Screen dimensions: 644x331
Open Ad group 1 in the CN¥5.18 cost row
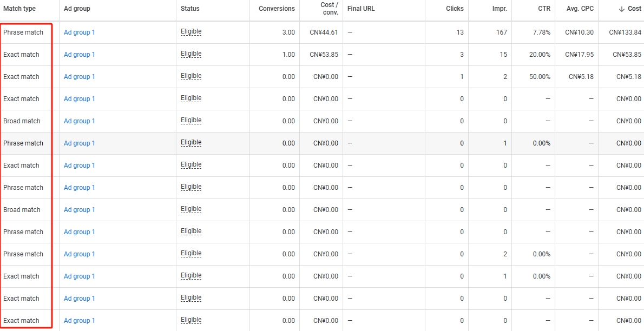point(79,77)
